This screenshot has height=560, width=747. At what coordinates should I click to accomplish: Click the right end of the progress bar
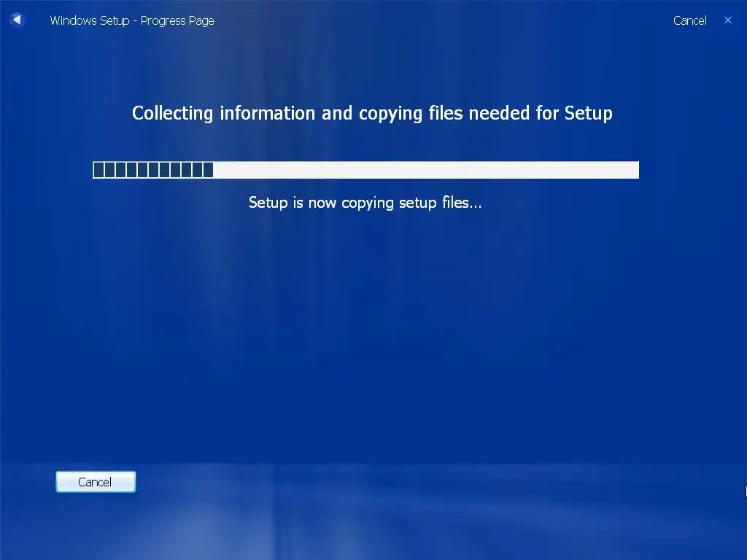[634, 170]
